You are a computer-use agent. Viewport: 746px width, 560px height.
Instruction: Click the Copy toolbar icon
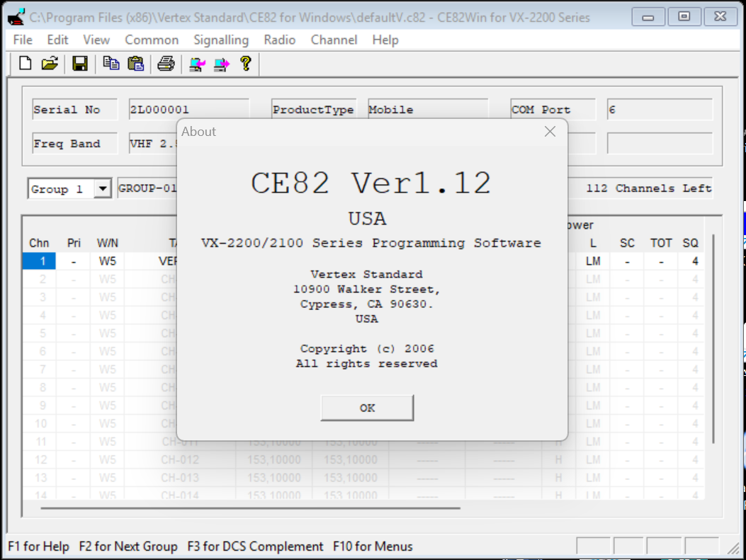[111, 64]
